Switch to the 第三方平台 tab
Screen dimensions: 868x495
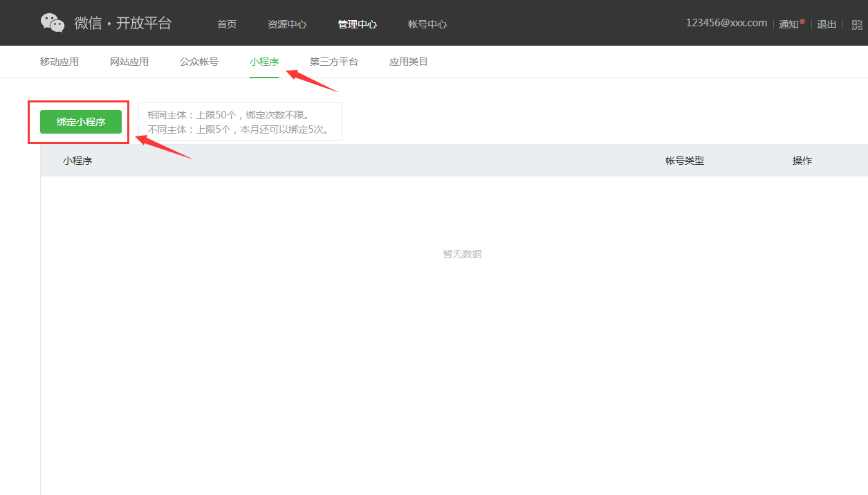pos(334,62)
